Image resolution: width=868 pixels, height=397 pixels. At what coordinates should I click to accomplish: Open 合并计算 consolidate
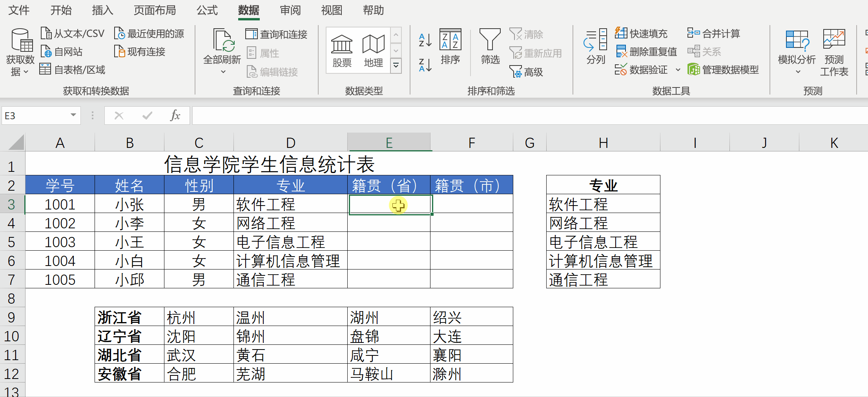coord(713,34)
